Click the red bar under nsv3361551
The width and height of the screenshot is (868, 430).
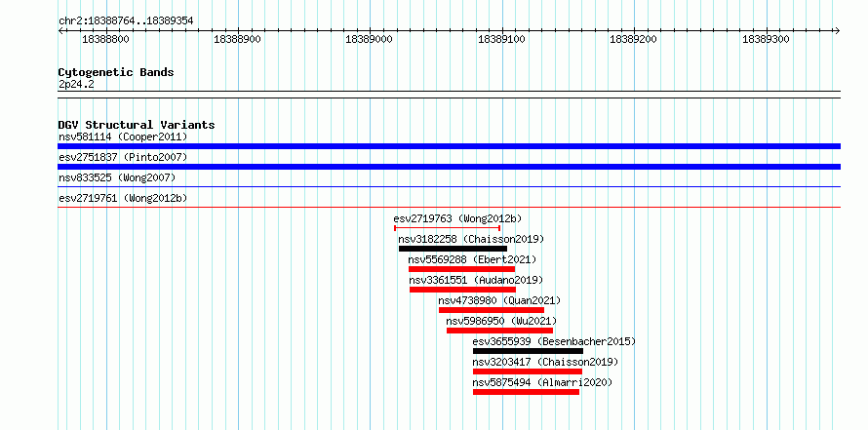[x=463, y=290]
